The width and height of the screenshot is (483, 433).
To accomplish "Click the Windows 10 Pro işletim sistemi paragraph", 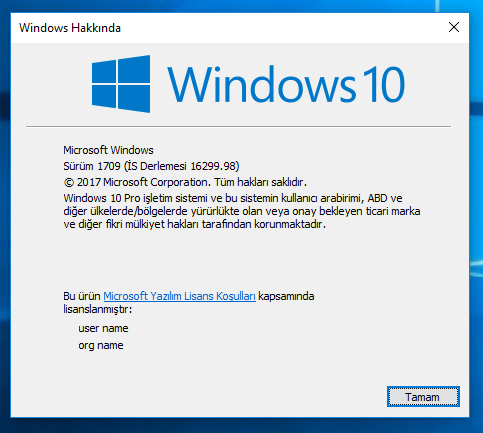I will (x=242, y=211).
